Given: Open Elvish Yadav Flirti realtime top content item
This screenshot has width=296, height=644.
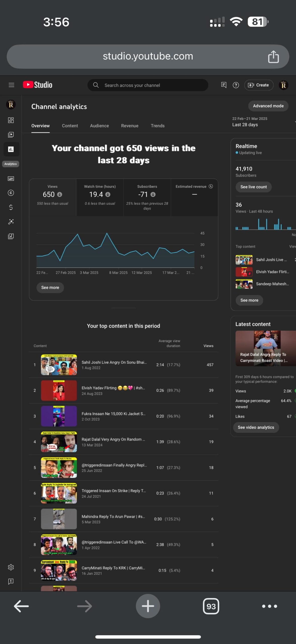Looking at the screenshot, I should (266, 272).
